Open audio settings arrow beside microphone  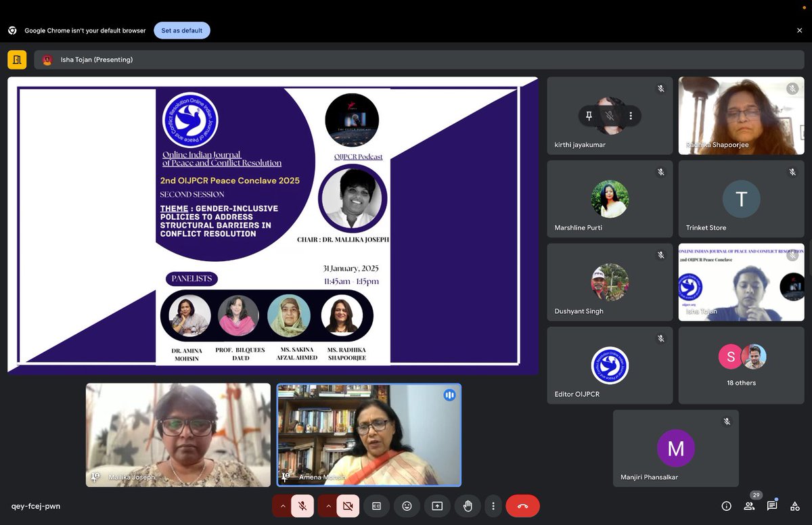click(281, 506)
